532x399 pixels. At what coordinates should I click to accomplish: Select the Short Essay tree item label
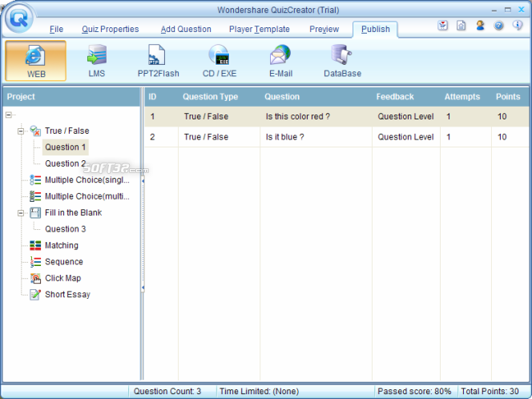click(x=67, y=295)
